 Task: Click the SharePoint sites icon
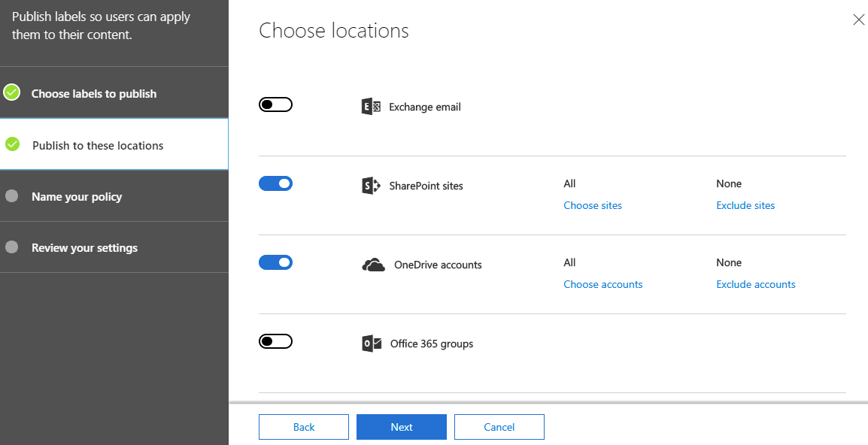(371, 186)
